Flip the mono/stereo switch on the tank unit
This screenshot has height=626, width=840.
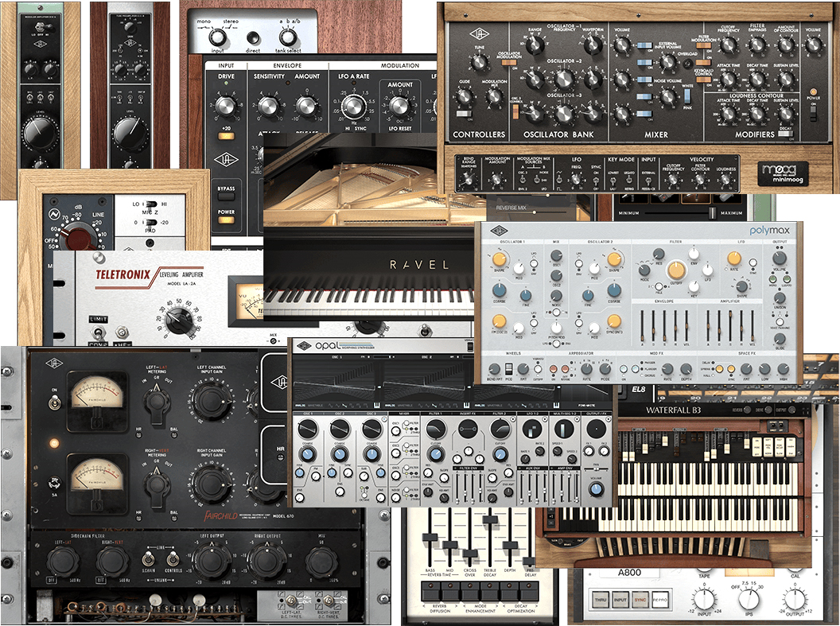click(x=217, y=39)
